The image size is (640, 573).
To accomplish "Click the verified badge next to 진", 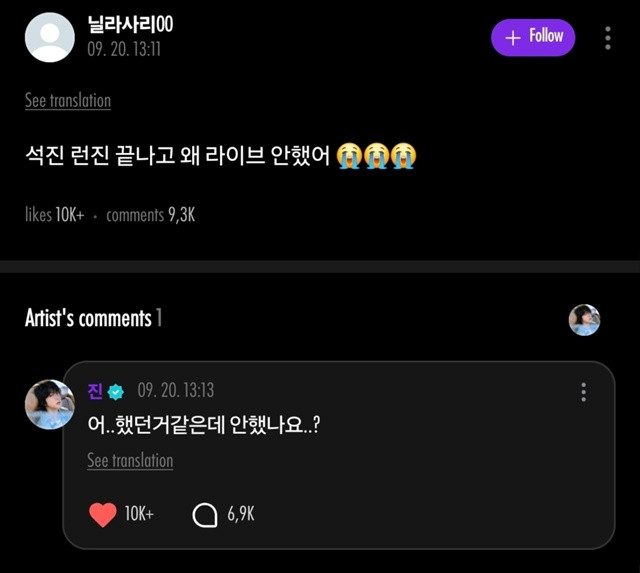I will (116, 391).
